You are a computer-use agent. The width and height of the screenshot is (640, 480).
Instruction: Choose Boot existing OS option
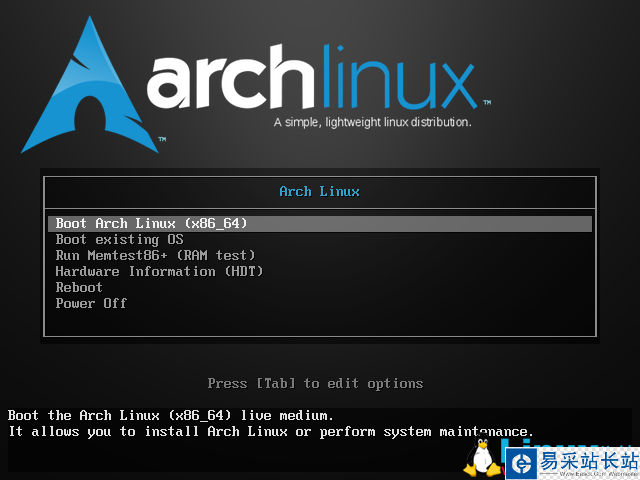[x=120, y=240]
